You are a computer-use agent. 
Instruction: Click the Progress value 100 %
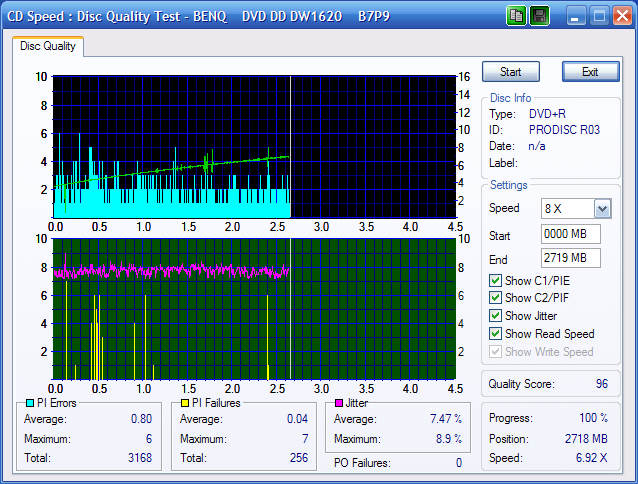(x=594, y=418)
